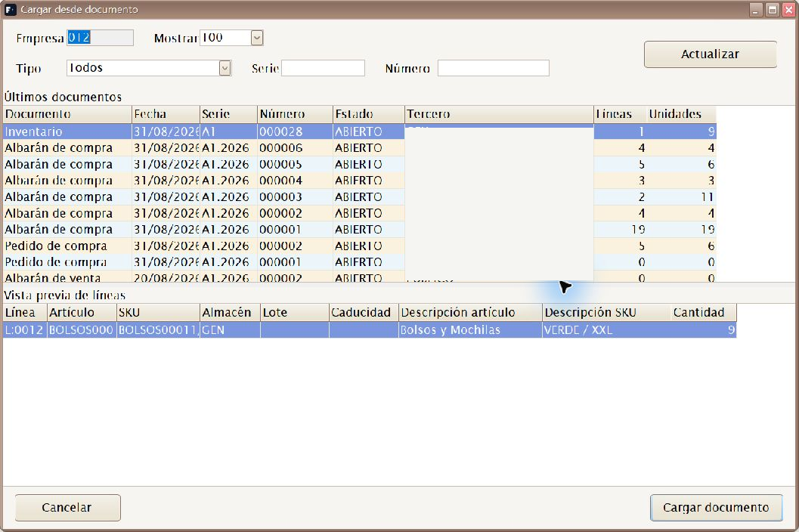Click the Almacén column header
This screenshot has width=799, height=532.
coord(230,312)
